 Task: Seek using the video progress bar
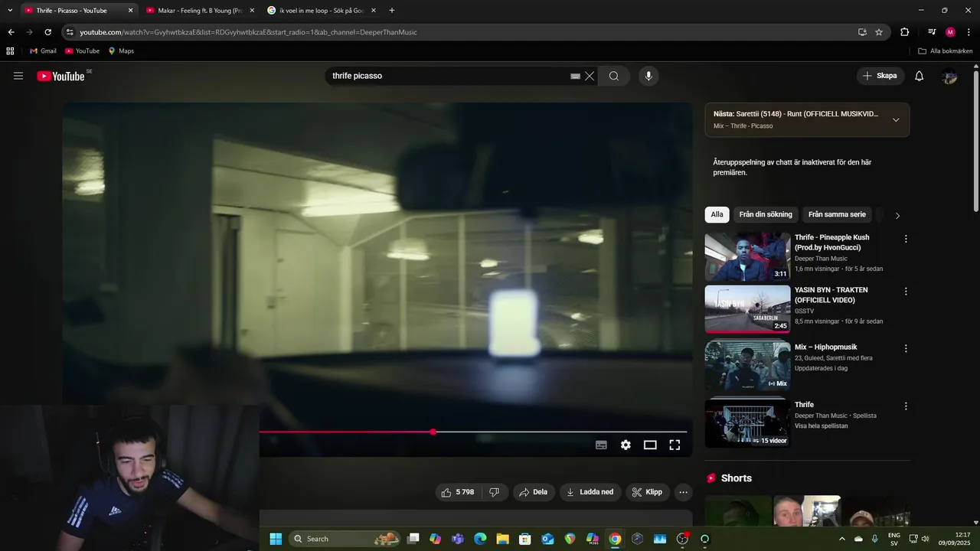pyautogui.click(x=473, y=432)
